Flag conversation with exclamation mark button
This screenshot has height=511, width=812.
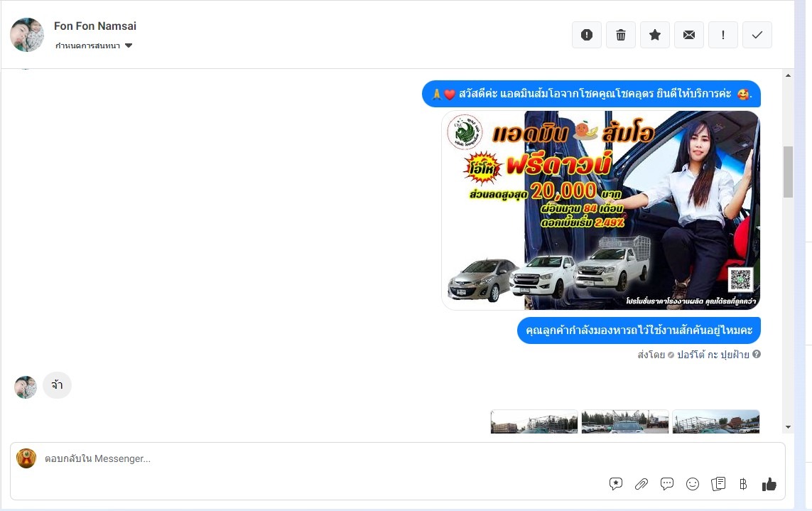(723, 35)
